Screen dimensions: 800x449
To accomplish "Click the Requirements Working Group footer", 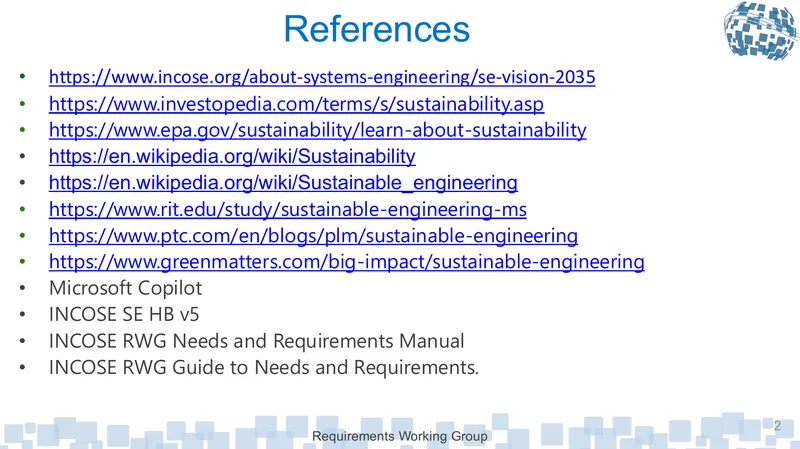I will click(x=399, y=436).
